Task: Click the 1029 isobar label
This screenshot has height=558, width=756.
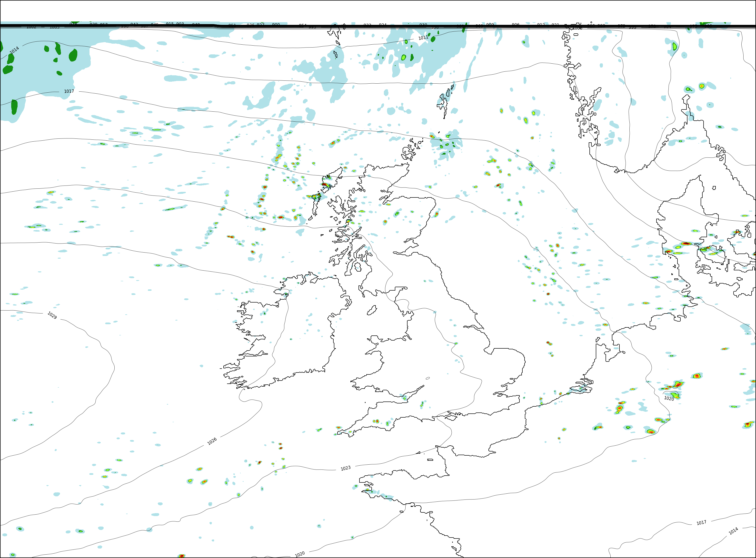Action: (x=52, y=315)
